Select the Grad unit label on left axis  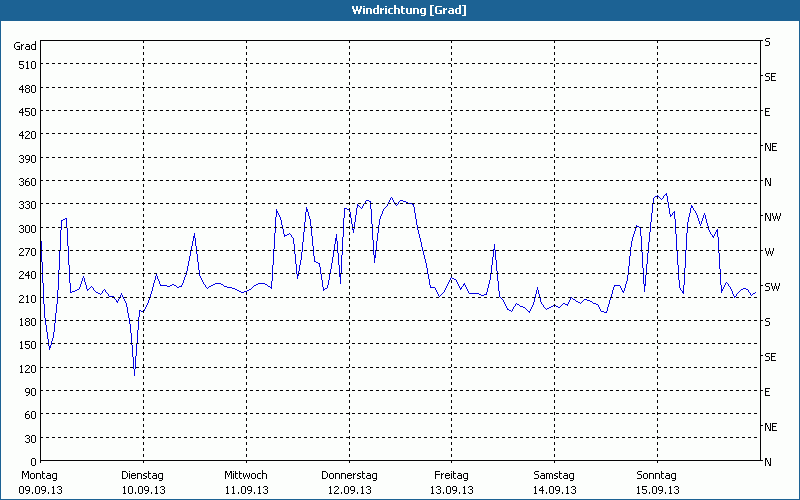25,46
